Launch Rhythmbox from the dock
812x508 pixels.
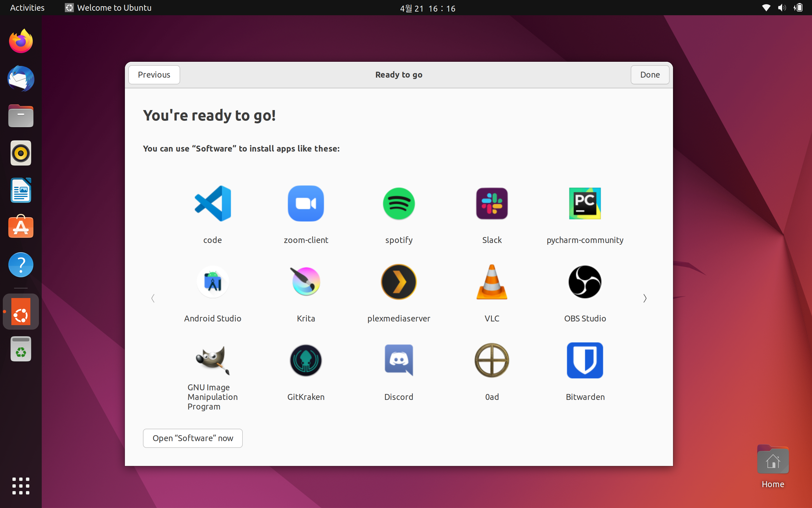21,153
